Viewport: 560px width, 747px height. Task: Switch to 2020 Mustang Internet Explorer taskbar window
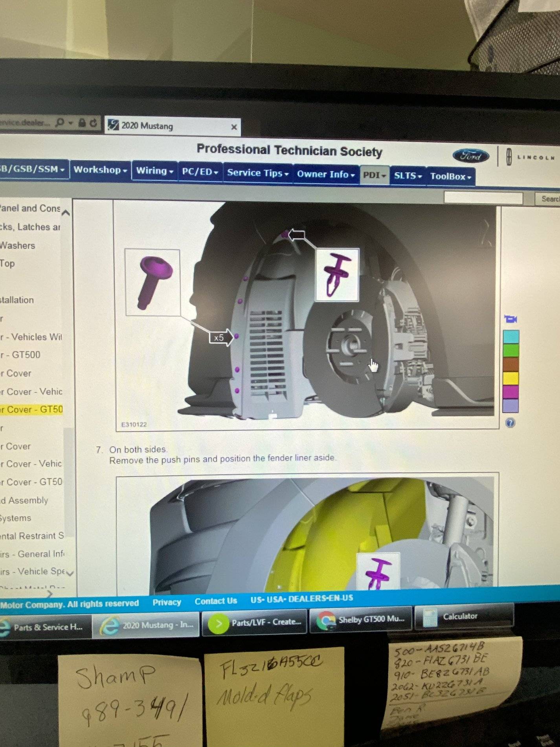click(x=146, y=624)
